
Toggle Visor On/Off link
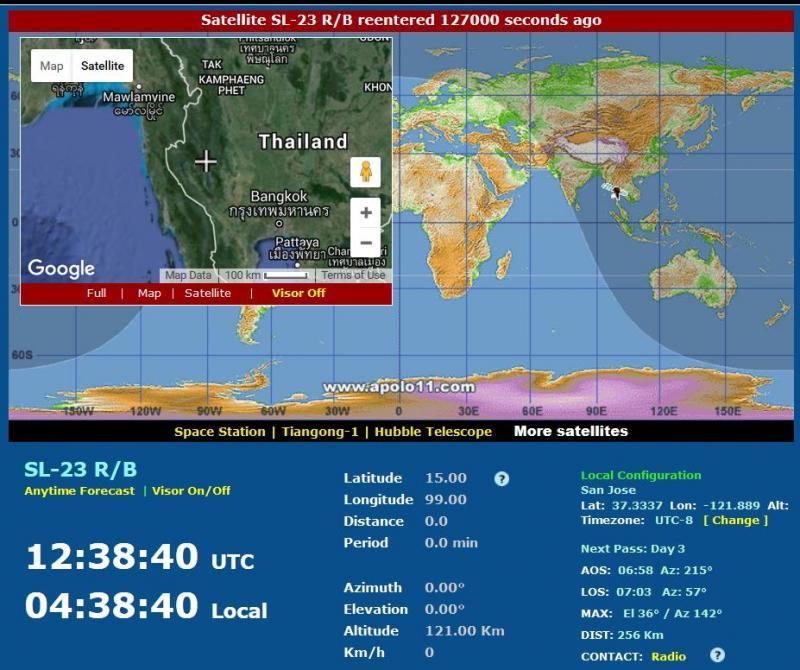click(191, 491)
